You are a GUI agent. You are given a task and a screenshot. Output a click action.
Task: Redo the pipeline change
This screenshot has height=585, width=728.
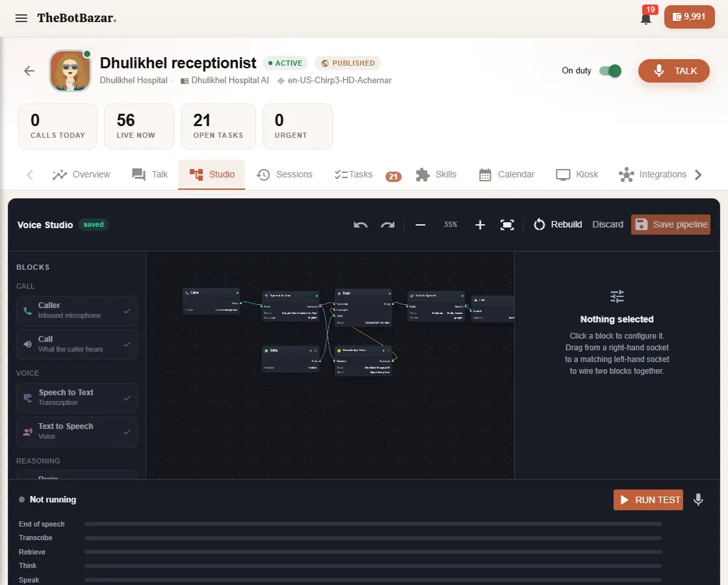[387, 225]
